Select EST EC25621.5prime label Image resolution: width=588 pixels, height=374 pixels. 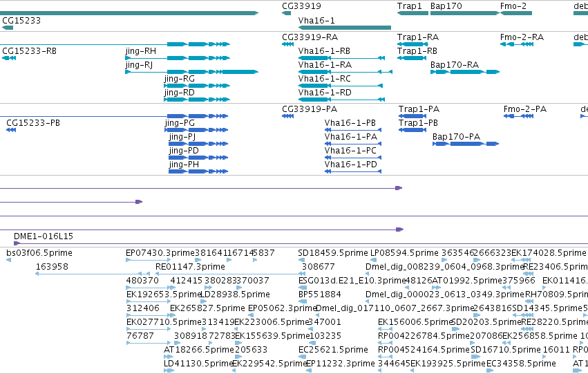point(333,350)
